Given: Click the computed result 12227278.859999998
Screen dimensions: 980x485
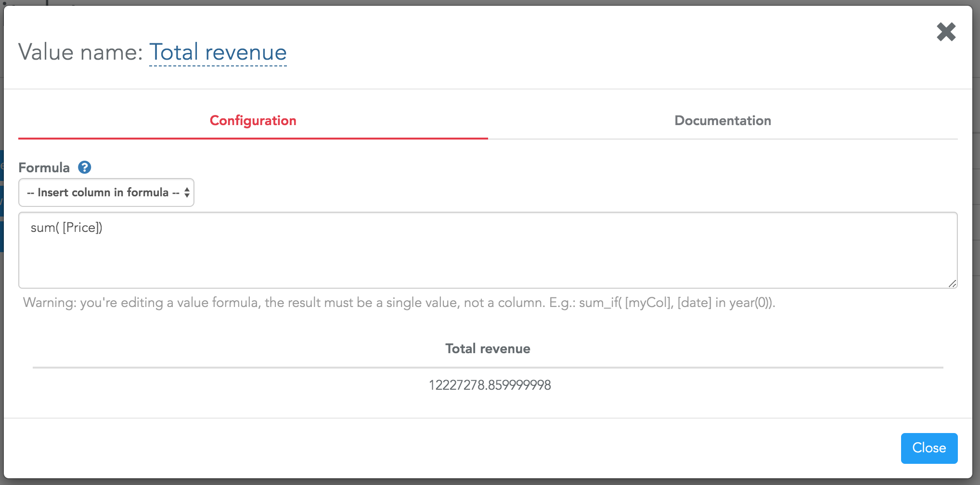Looking at the screenshot, I should [x=490, y=385].
